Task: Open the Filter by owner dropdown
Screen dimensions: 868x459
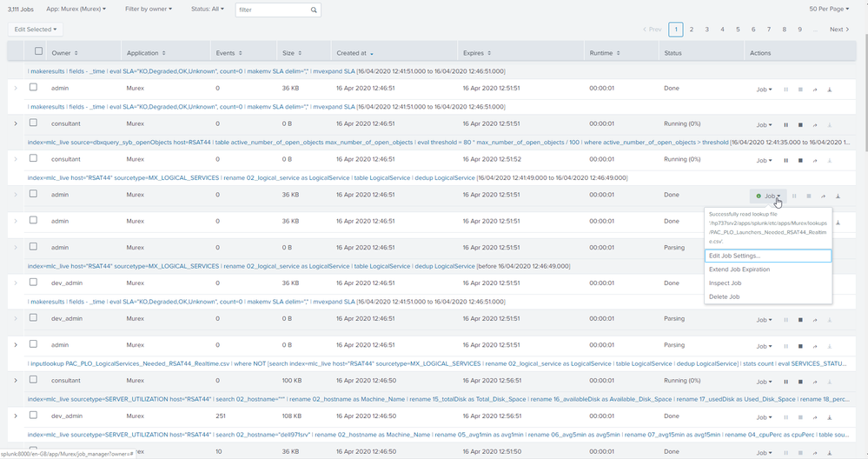Action: 149,9
